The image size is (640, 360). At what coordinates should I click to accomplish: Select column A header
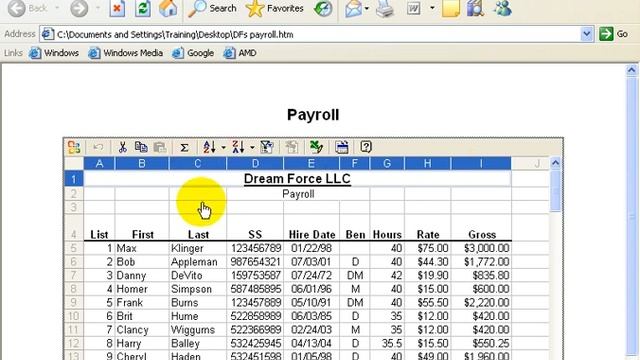(x=99, y=164)
